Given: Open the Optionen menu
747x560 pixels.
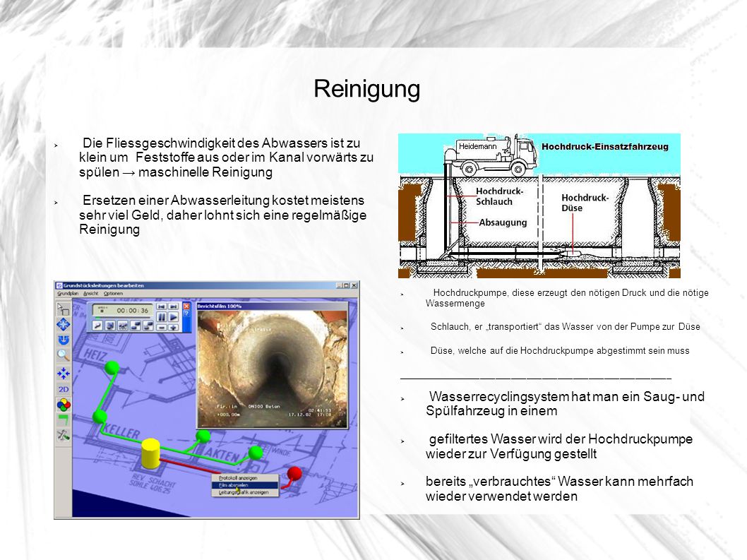Looking at the screenshot, I should (113, 294).
